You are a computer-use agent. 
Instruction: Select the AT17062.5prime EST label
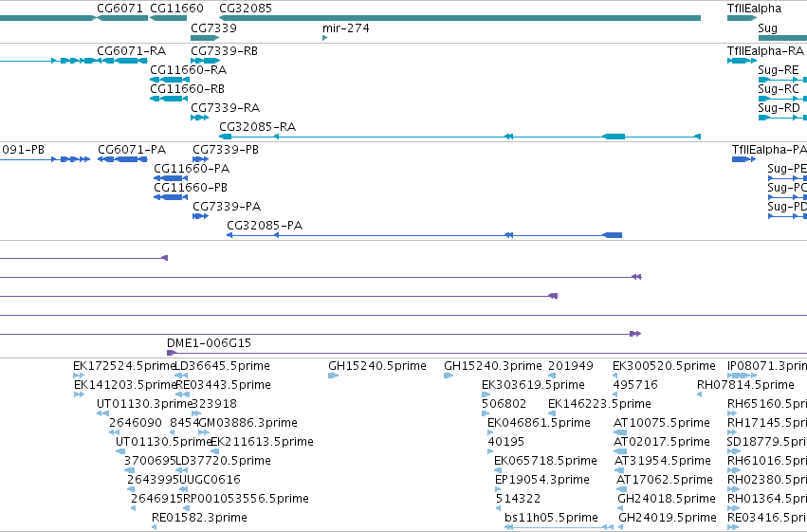[x=665, y=480]
